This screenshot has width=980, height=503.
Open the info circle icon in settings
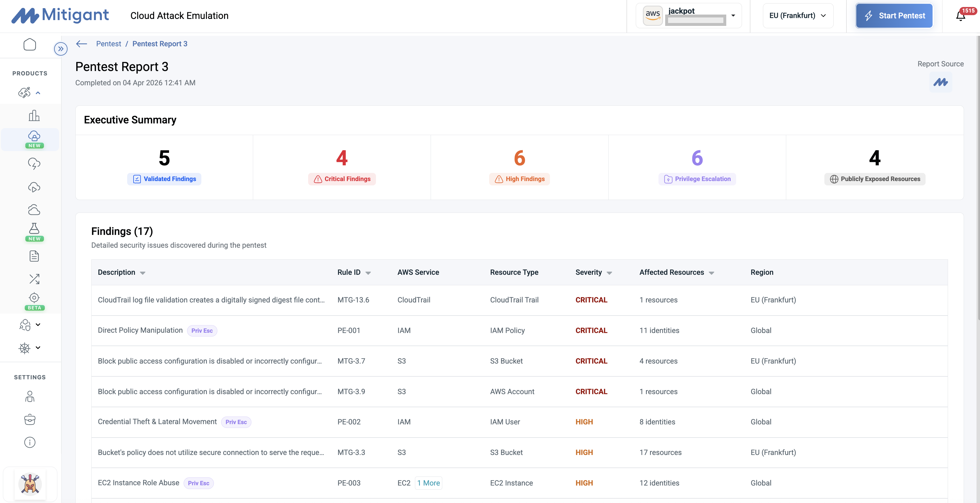[30, 442]
